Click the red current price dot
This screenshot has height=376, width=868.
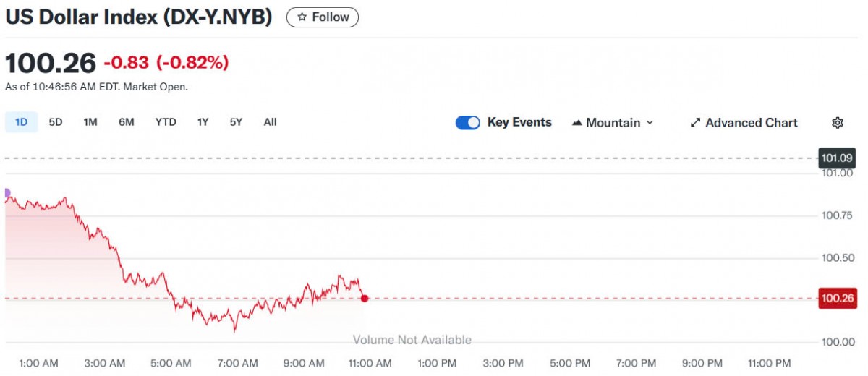point(365,298)
